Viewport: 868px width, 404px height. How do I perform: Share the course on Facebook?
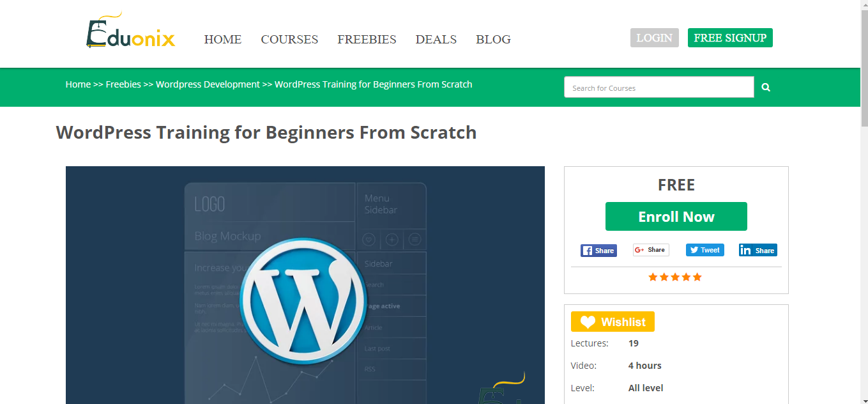click(598, 251)
